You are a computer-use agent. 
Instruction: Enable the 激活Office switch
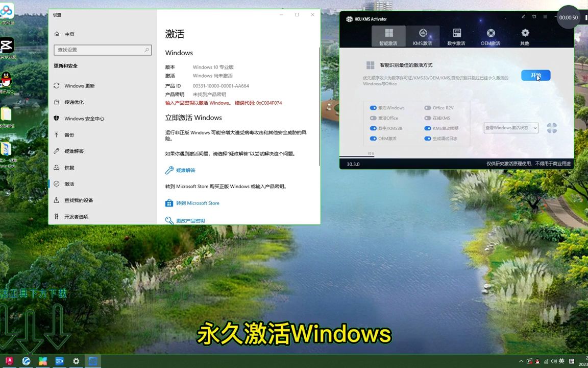pyautogui.click(x=373, y=118)
